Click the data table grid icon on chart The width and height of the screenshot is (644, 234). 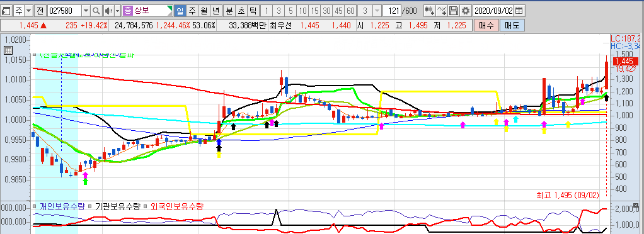click(x=8, y=51)
